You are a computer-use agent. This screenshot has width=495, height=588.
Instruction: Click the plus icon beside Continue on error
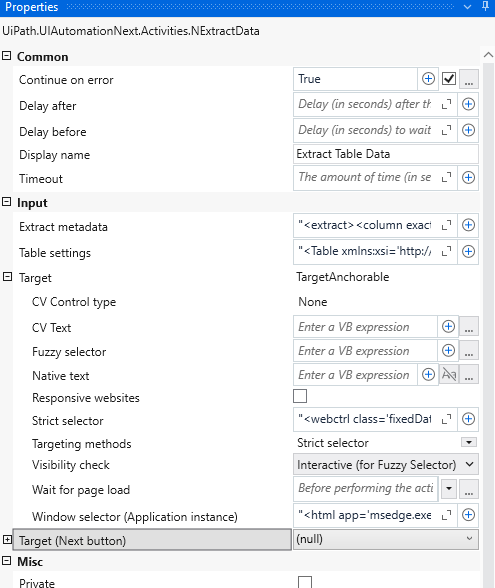428,79
